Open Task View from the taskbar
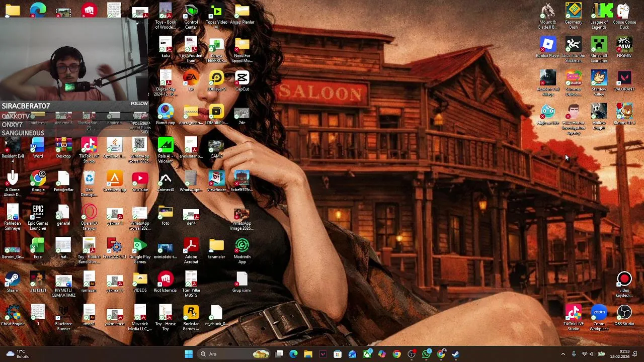644x362 pixels. coord(279,354)
